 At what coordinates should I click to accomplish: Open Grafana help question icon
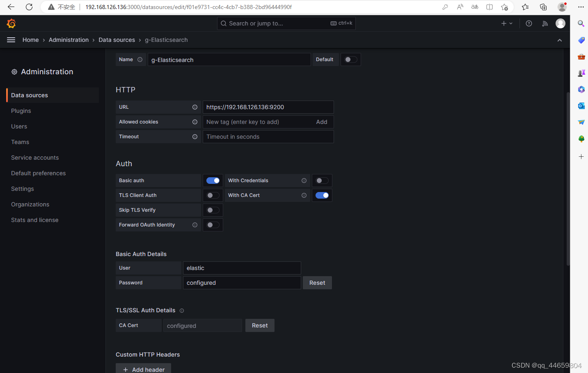point(529,23)
